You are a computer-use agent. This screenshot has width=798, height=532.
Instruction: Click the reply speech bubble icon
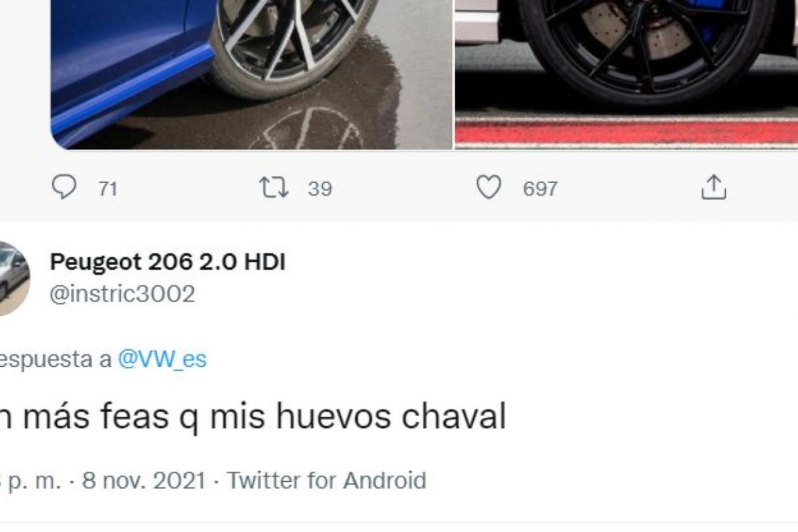[x=64, y=188]
